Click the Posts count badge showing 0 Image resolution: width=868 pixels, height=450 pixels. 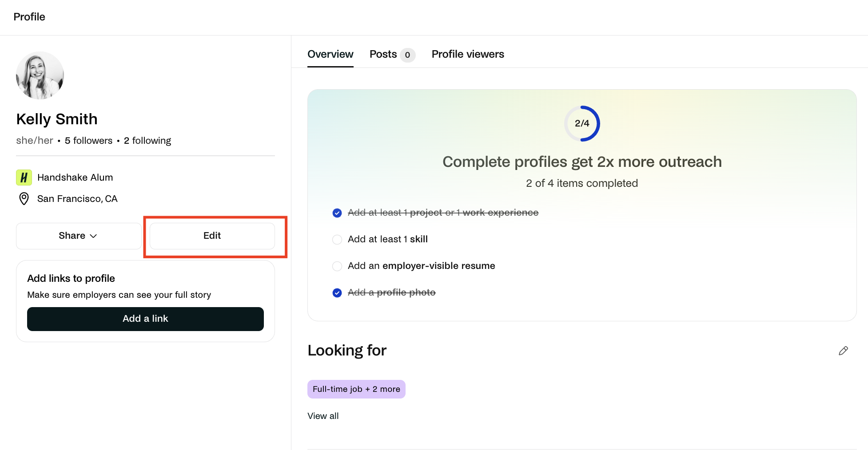(x=407, y=55)
